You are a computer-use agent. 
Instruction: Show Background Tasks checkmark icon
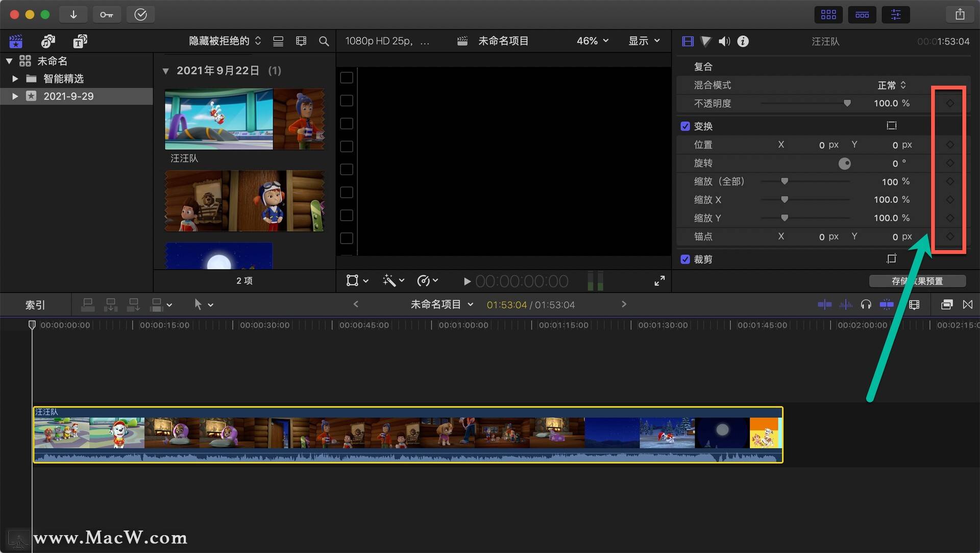pyautogui.click(x=140, y=14)
